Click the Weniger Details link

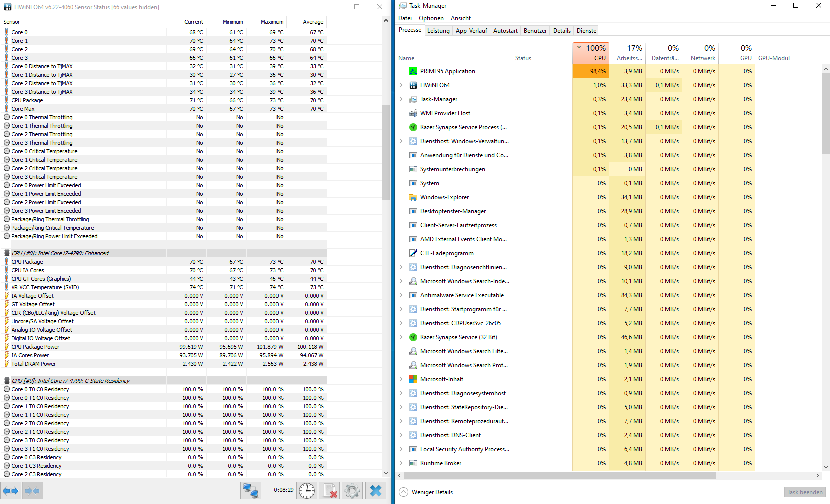click(432, 492)
